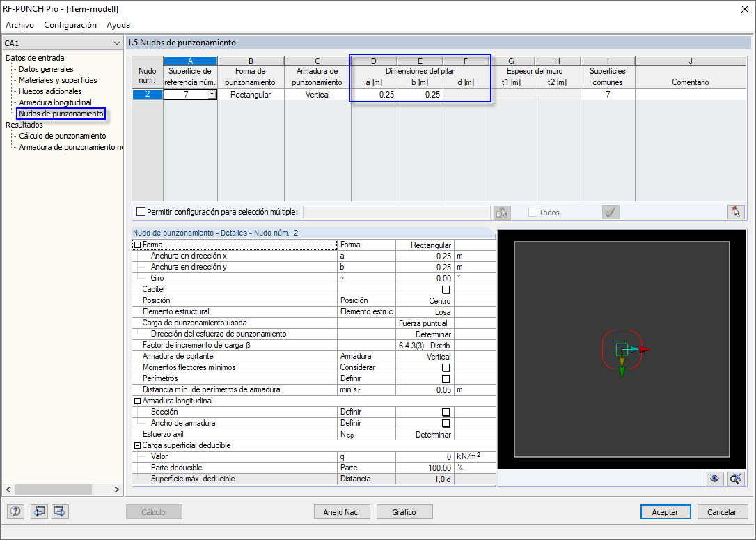Image resolution: width=756 pixels, height=540 pixels.
Task: Click the Distancia 1,0 d value
Action: tap(425, 479)
